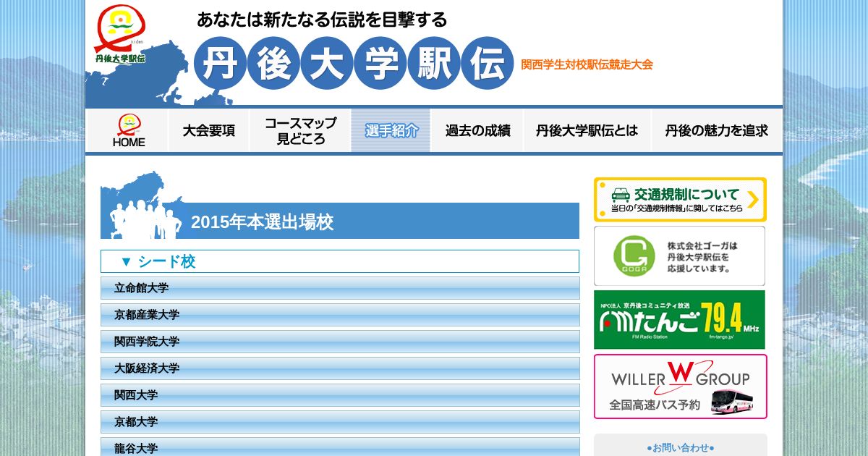Select 龍谷大学 row

tap(340, 447)
